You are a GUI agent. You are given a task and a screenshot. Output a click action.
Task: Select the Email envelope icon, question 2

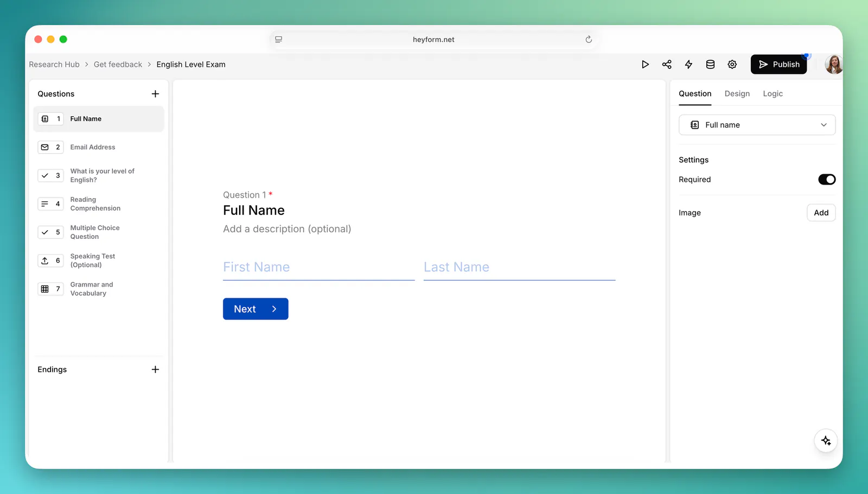[x=45, y=147]
